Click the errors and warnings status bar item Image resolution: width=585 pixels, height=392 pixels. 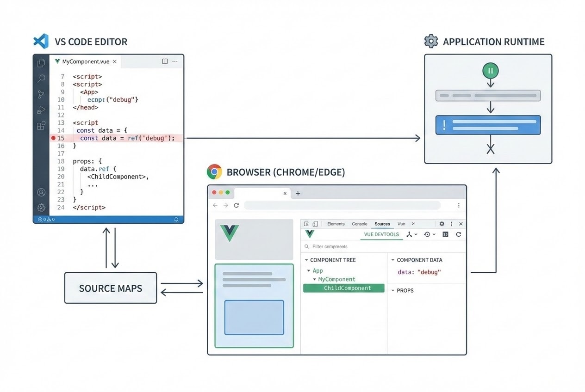[46, 220]
